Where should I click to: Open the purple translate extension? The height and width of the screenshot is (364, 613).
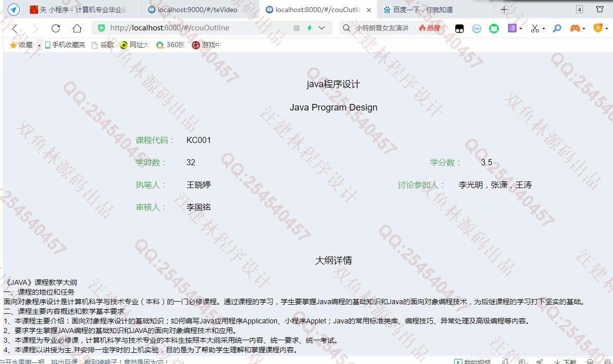pos(512,28)
